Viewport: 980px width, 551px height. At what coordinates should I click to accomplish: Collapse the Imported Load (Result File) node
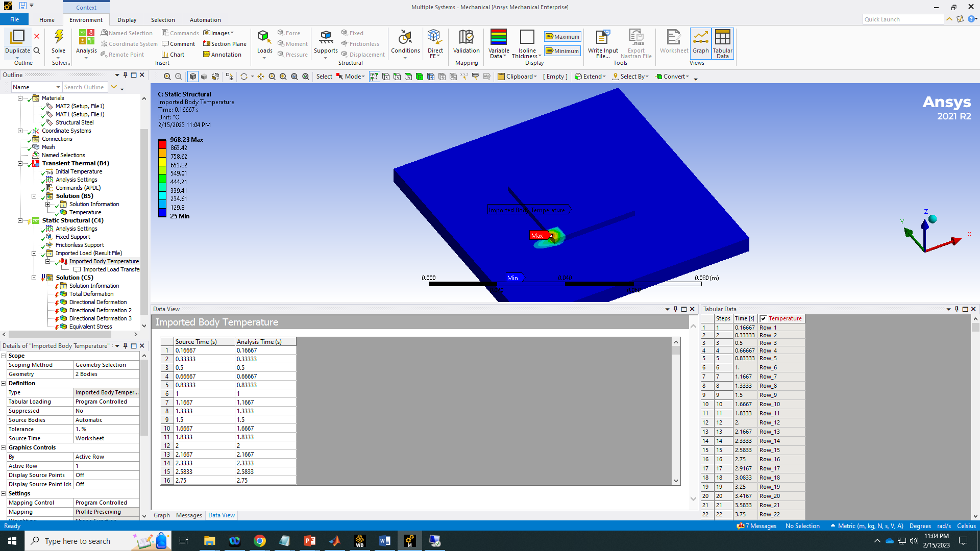coord(34,253)
